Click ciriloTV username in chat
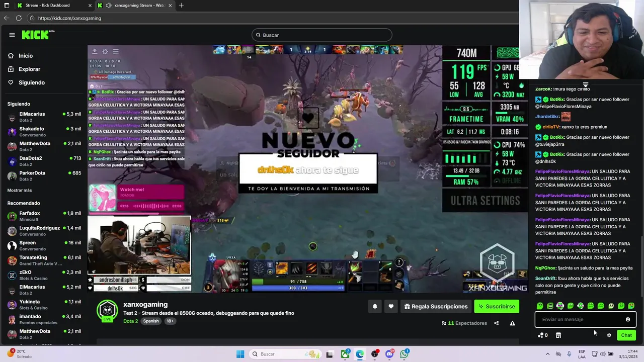 point(551,127)
